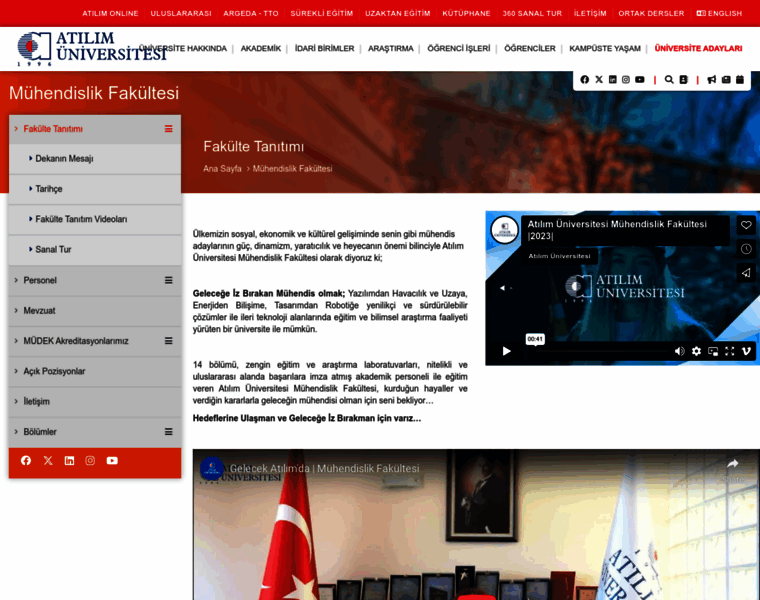Viewport: 760px width, 600px height.
Task: Open ÜNİVERSİTE ADAYLARI menu
Action: tap(698, 48)
